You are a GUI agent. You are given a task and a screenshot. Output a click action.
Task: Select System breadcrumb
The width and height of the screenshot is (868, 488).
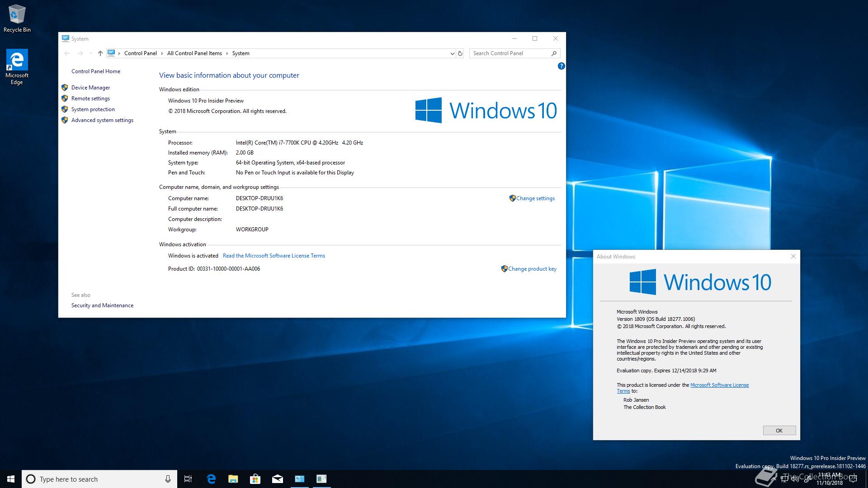(241, 53)
